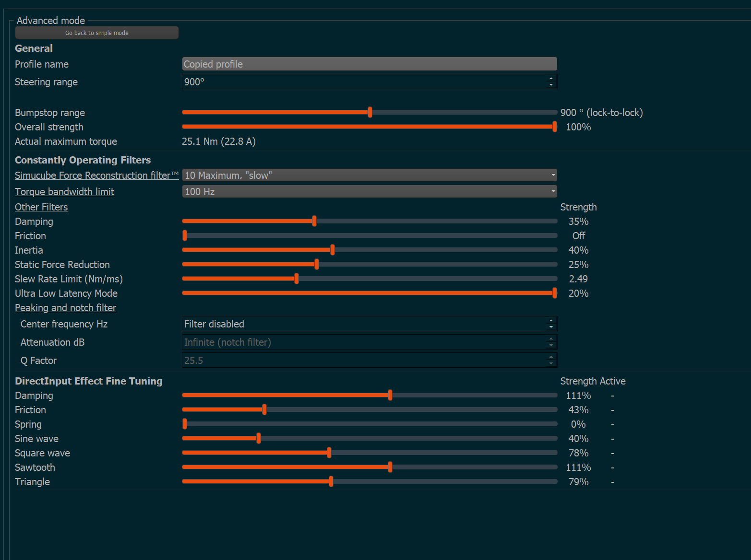Click the Spring 0% value
Screen dimensions: 751x560
coord(578,424)
